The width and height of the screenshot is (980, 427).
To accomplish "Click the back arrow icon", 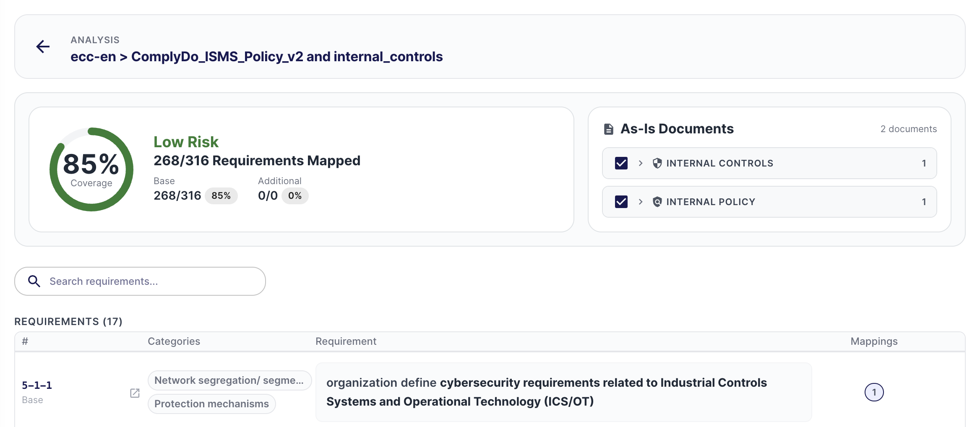I will coord(43,47).
